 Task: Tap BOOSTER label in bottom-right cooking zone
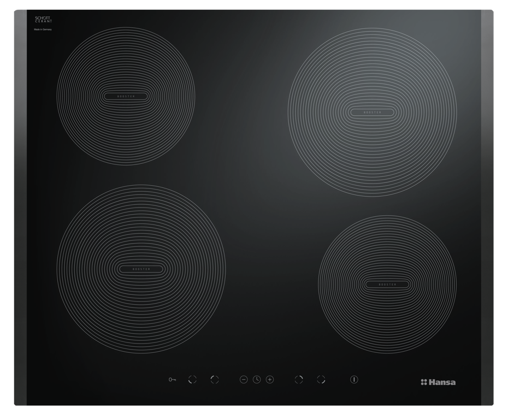(x=387, y=285)
